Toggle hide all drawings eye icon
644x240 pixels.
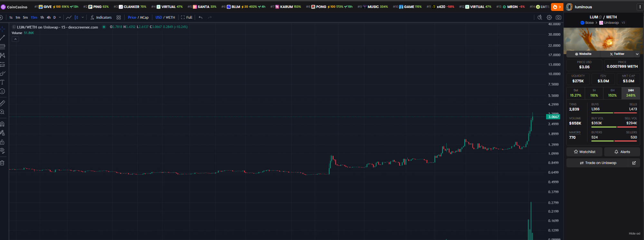tap(3, 151)
